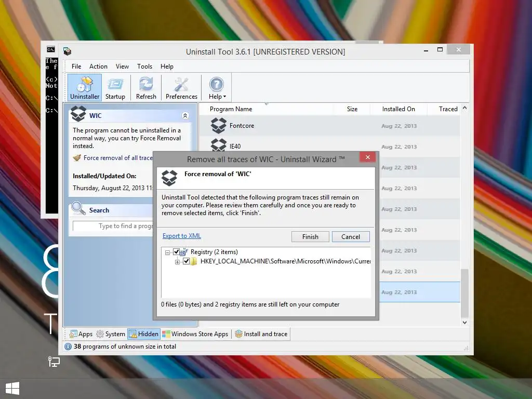Screen dimensions: 532x399
Task: Open the Startup manager toolbar icon
Action: 115,87
